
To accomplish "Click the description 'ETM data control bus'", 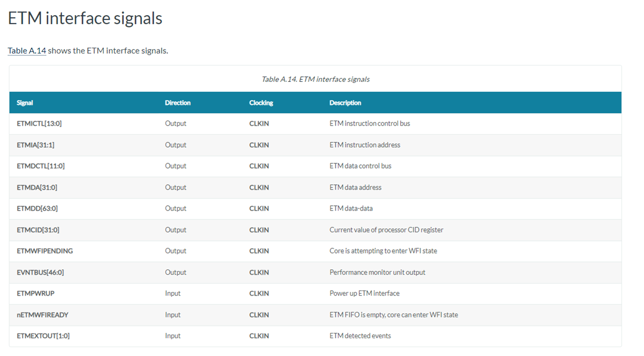I will coord(360,166).
